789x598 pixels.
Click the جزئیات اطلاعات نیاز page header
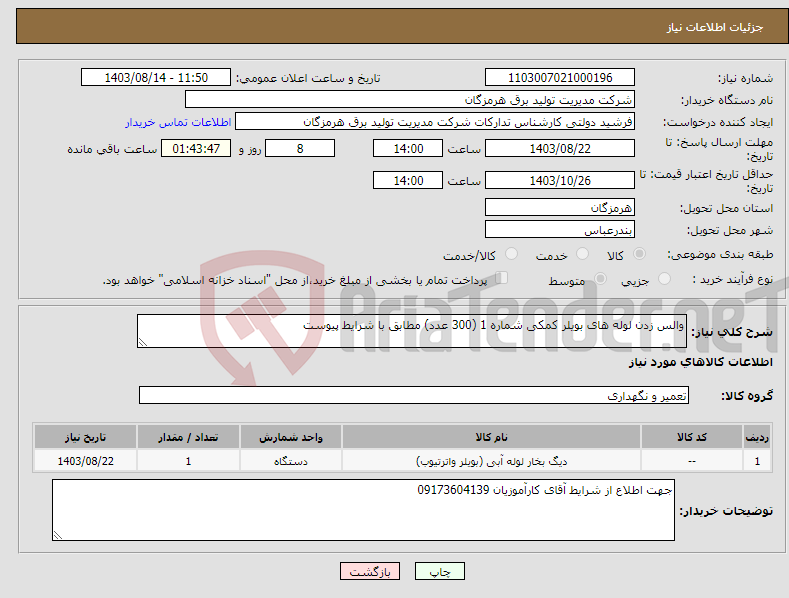715,27
